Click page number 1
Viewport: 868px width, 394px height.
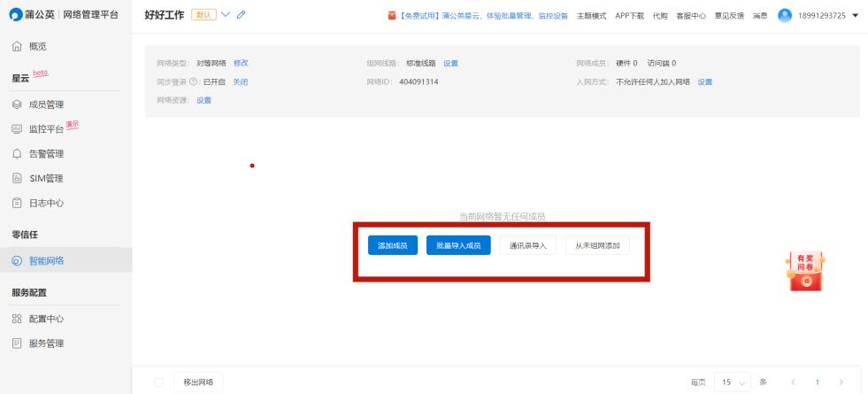pos(817,382)
